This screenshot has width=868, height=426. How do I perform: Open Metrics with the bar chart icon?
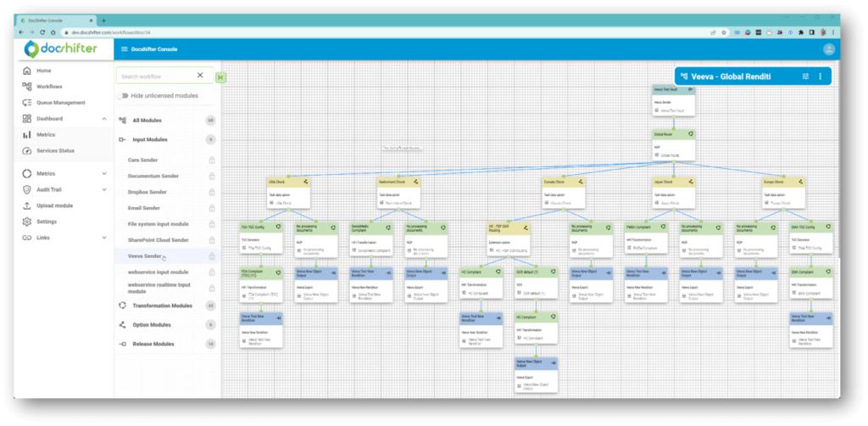point(46,135)
